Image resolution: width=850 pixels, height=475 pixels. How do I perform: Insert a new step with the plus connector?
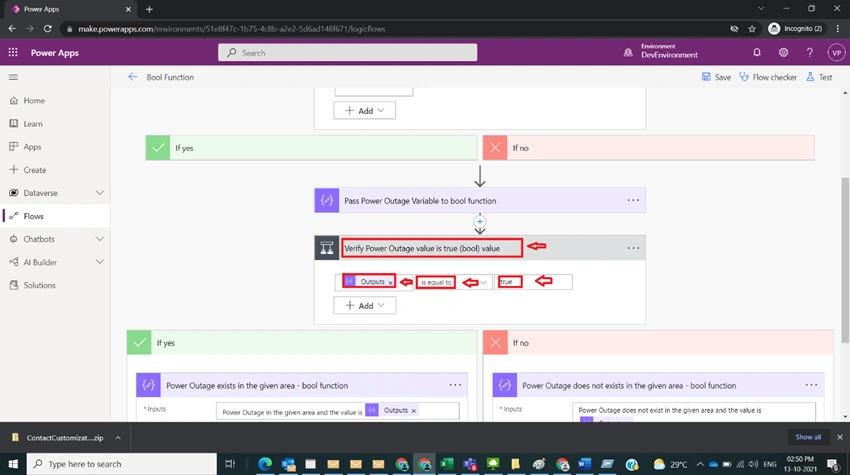(480, 221)
